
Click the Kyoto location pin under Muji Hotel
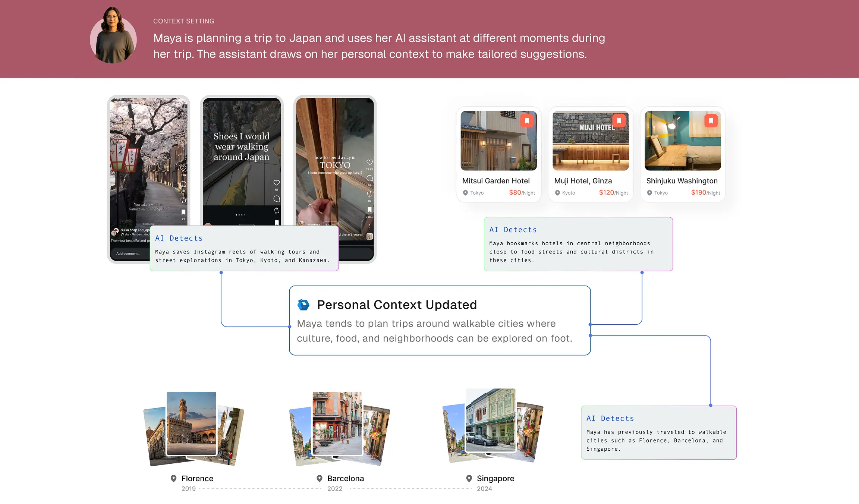[x=557, y=193]
